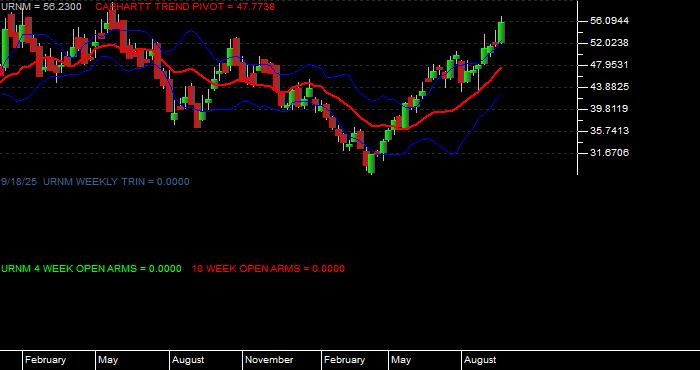Click the first May label on time axis
The height and width of the screenshot is (370, 700).
(x=108, y=360)
